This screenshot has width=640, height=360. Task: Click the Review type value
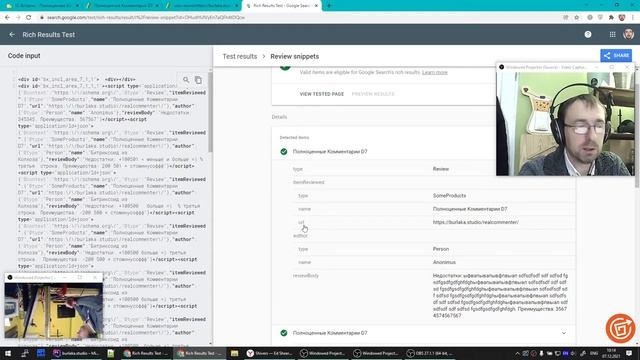pyautogui.click(x=441, y=169)
